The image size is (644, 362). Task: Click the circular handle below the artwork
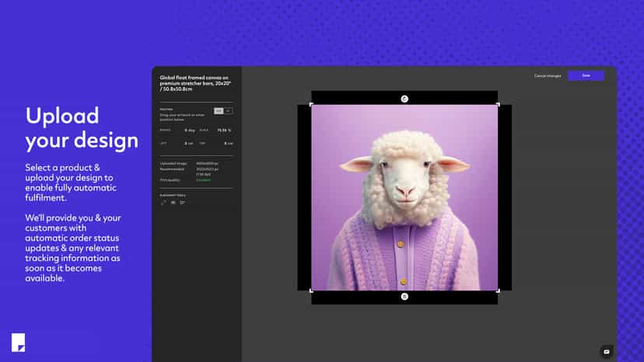[404, 296]
